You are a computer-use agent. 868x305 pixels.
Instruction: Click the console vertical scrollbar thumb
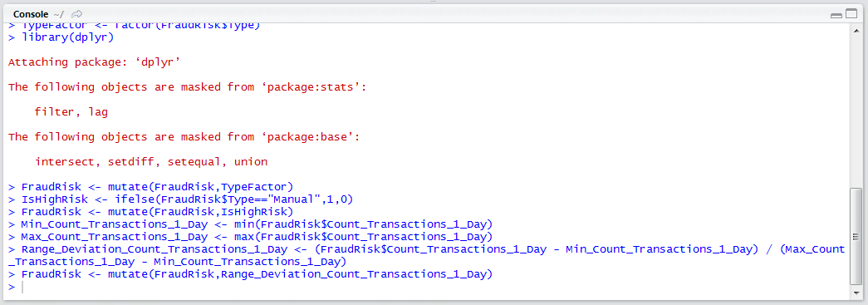(x=856, y=235)
